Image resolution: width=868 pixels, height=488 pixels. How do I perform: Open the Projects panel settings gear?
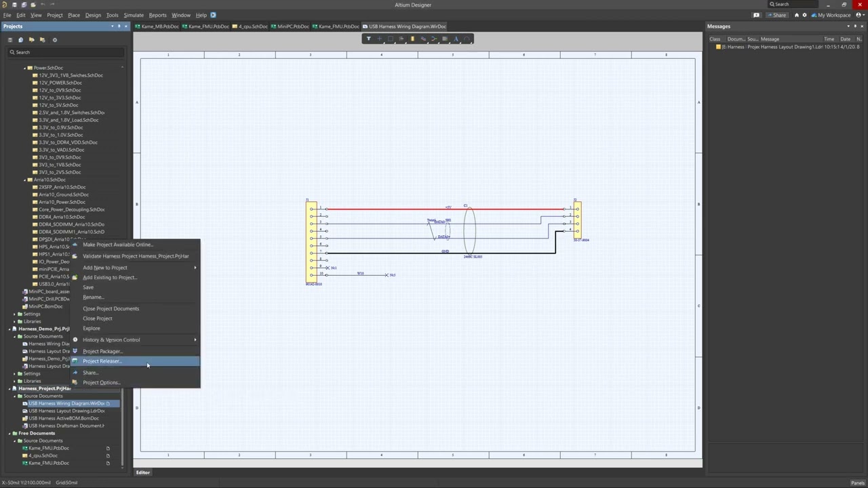[x=54, y=39]
